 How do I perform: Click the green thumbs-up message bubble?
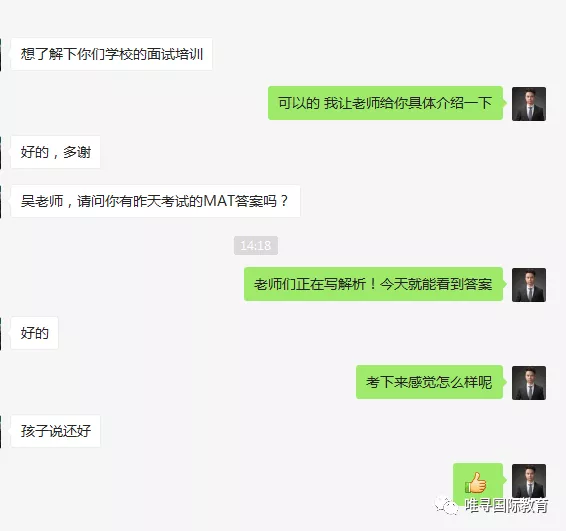pos(478,483)
